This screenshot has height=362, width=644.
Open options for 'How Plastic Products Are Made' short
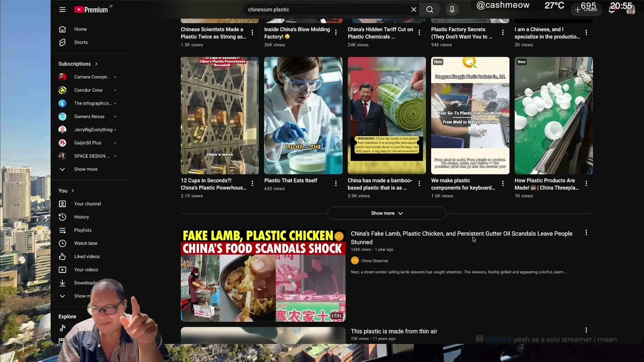point(586,184)
